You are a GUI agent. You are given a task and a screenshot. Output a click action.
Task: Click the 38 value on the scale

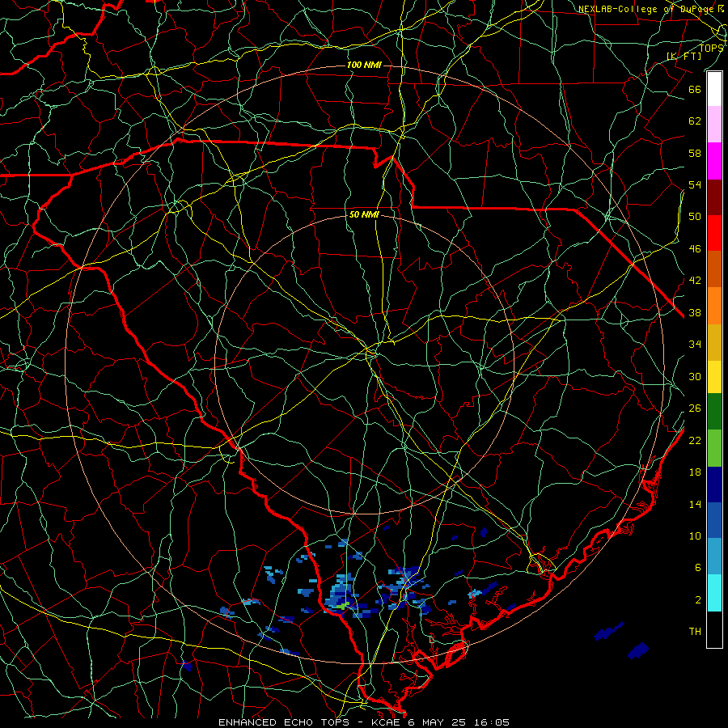point(695,312)
